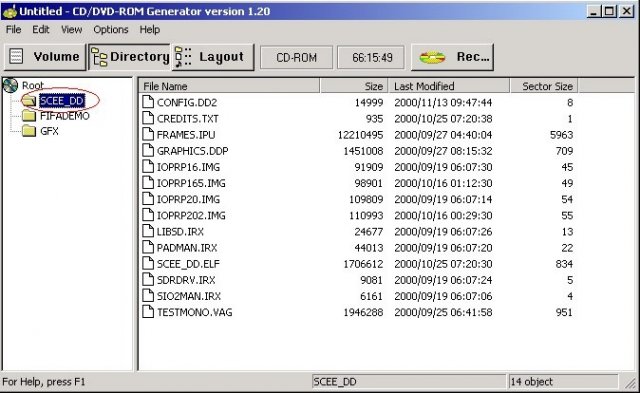640x393 pixels.
Task: Click the date 2000/11/13 09:47:44
Action: click(443, 102)
